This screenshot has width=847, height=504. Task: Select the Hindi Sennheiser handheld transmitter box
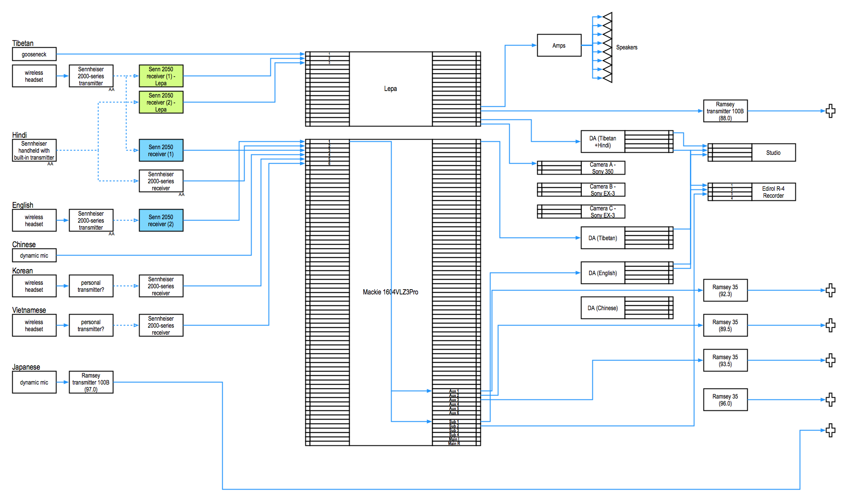(34, 150)
